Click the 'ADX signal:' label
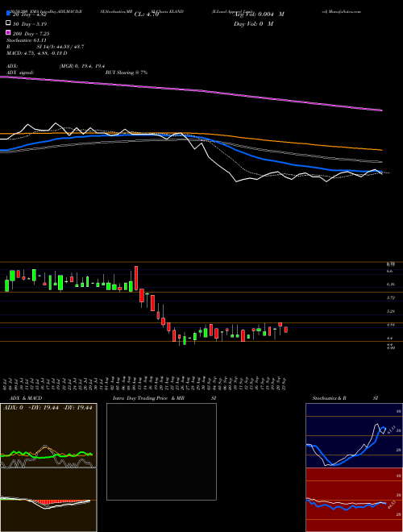Image resolution: width=403 pixels, height=532 pixels. point(20,73)
